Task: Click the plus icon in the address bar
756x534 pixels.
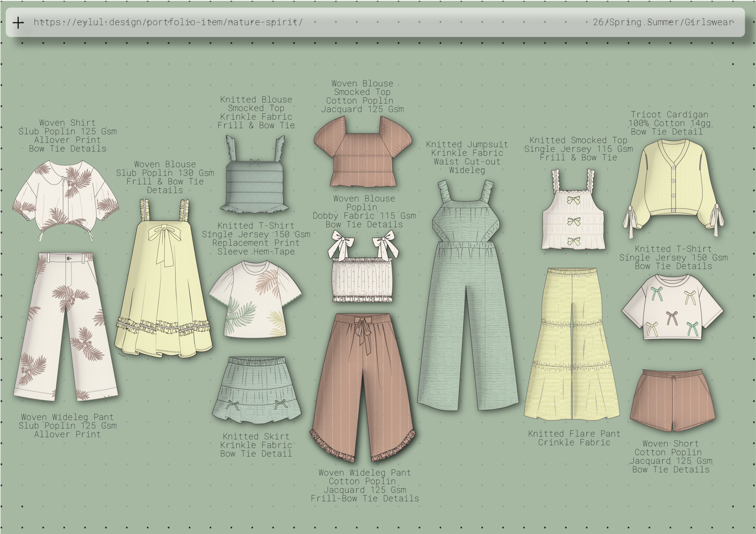Action: click(x=18, y=23)
